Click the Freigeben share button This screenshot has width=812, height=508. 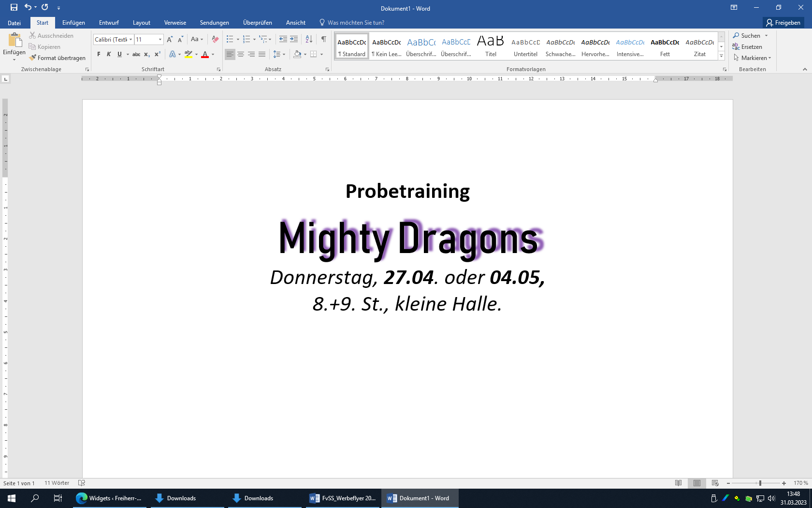coord(783,23)
